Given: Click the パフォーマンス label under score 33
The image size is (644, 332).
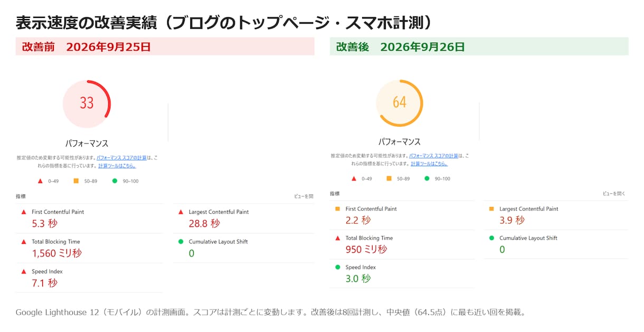Looking at the screenshot, I should click(87, 144).
